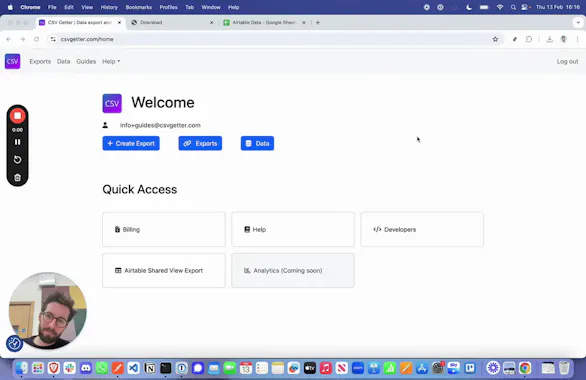Click the info+guides@csvgetter.com email text
586x380 pixels.
click(160, 125)
